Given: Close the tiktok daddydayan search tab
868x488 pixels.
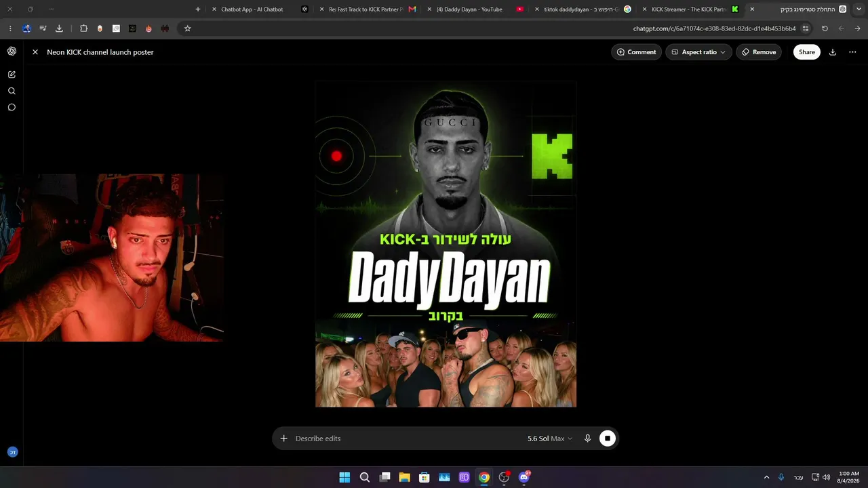Looking at the screenshot, I should 537,9.
